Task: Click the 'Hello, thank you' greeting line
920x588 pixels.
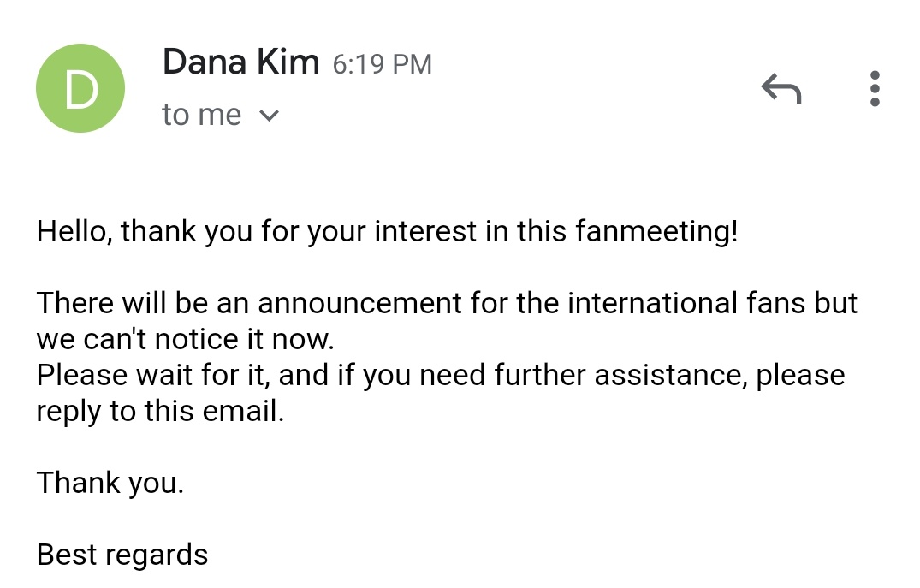Action: (387, 231)
